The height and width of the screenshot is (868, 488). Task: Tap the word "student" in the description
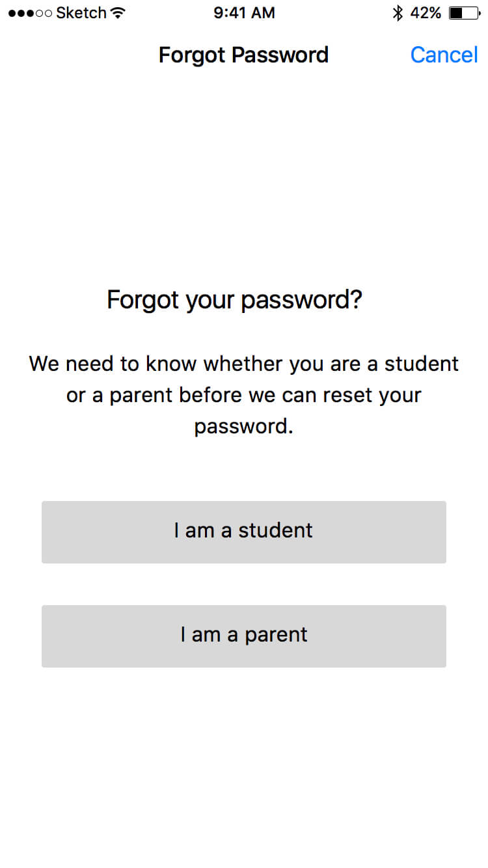click(422, 364)
